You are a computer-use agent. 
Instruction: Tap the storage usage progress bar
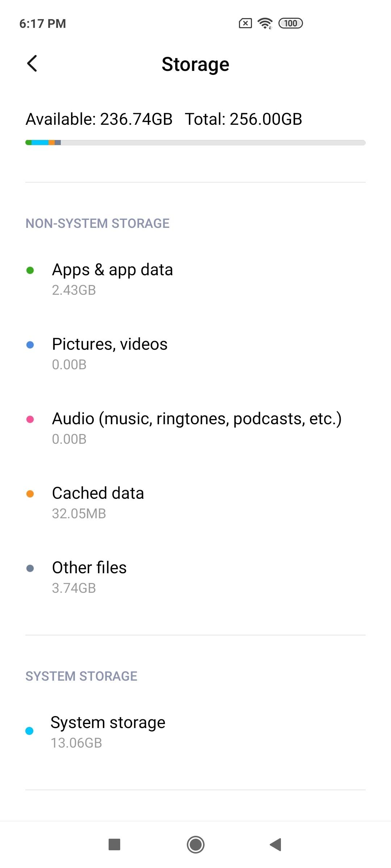click(195, 142)
